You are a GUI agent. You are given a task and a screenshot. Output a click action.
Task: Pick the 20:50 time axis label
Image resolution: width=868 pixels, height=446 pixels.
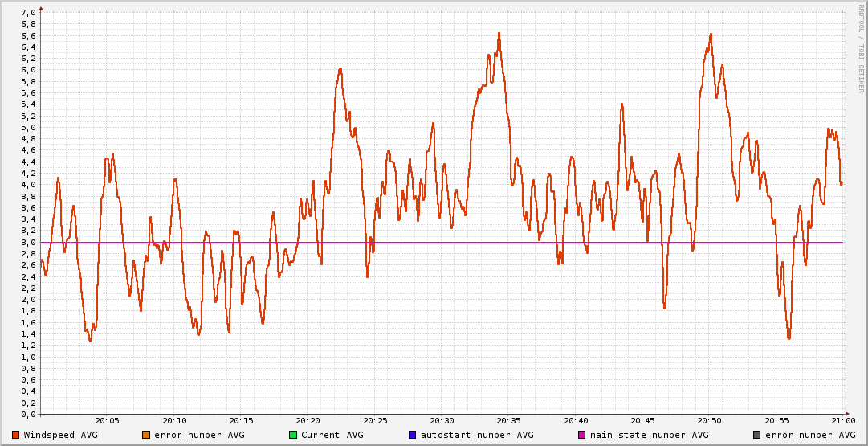[x=709, y=420]
